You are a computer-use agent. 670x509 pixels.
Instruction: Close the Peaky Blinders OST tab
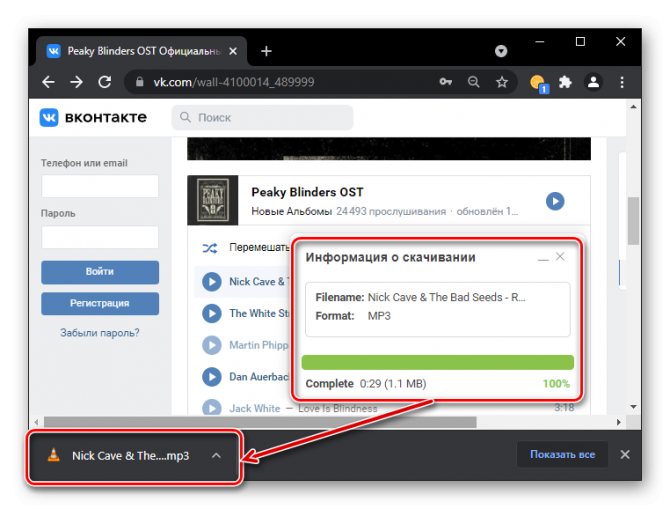click(233, 51)
